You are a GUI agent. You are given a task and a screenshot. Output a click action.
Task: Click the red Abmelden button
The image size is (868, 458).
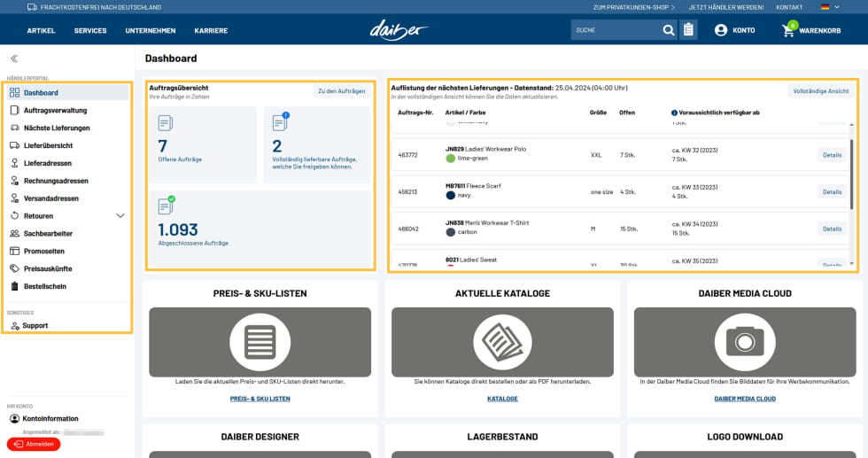coord(34,444)
